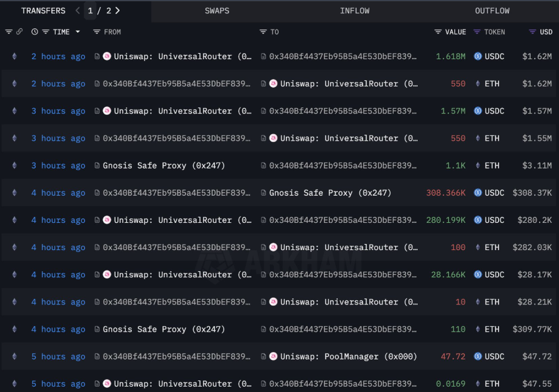The width and height of the screenshot is (559, 392).
Task: Switch to the INFLOW tab
Action: (x=354, y=11)
